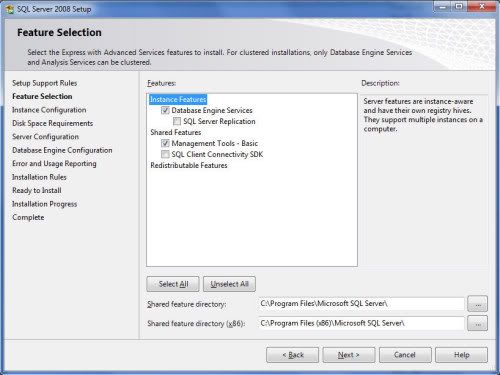Screen dimensions: 500x375
Task: Click Feature Selection step in sidebar
Action: (42, 96)
